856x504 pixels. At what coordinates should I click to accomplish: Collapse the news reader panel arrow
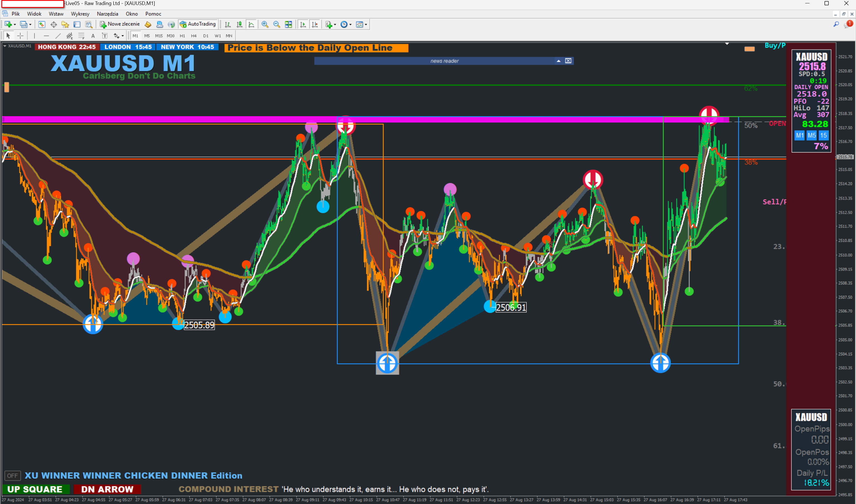558,61
